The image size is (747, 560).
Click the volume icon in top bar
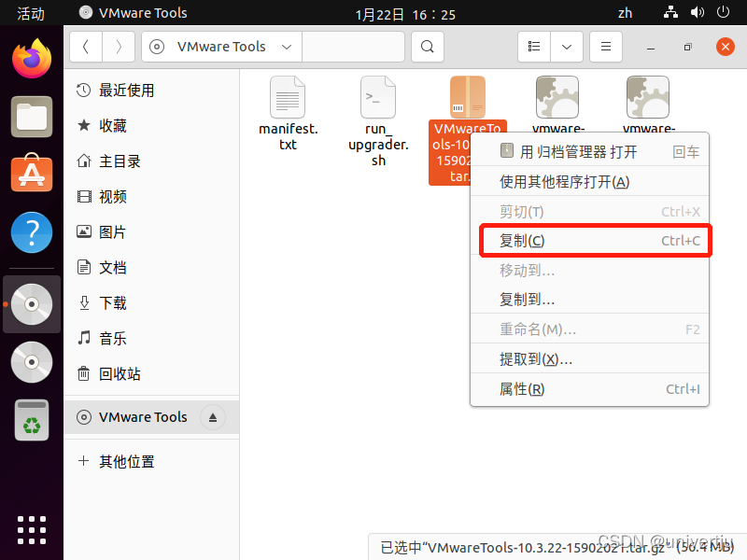click(697, 12)
